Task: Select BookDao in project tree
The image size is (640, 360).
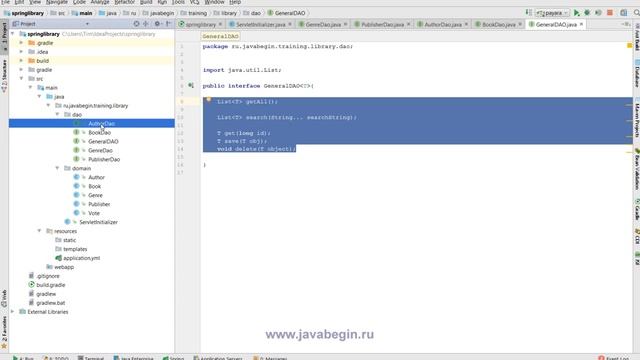Action: (99, 133)
